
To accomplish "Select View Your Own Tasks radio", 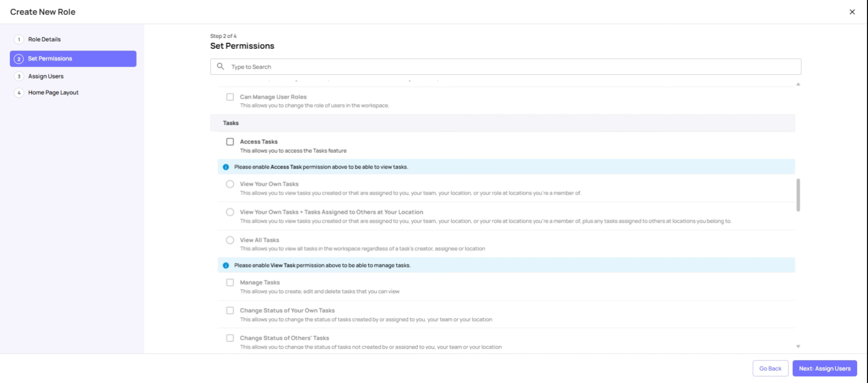I will tap(230, 184).
